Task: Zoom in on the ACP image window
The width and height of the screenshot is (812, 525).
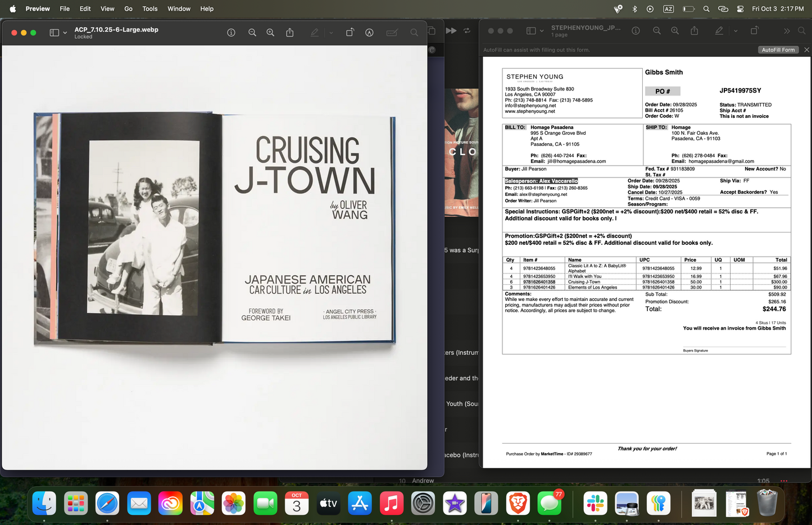Action: [x=270, y=33]
